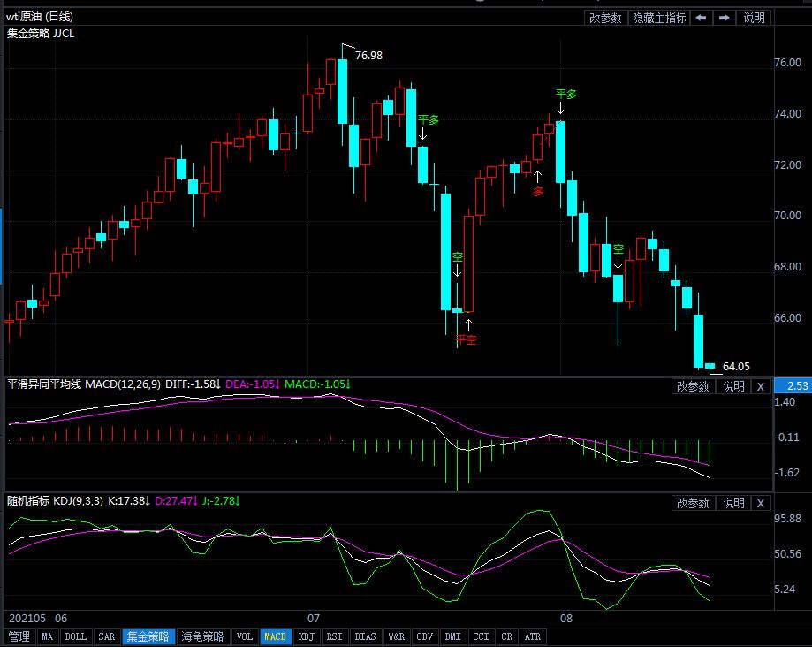
Task: Toggle 隐藏主指标 to hide main indicator
Action: point(658,18)
